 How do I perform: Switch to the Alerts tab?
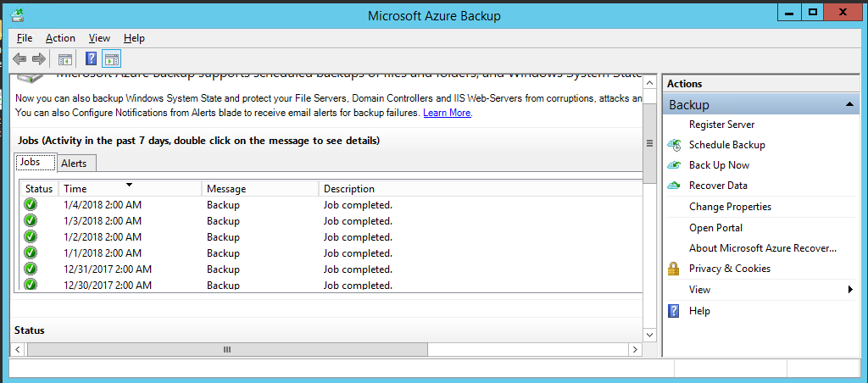click(x=75, y=164)
